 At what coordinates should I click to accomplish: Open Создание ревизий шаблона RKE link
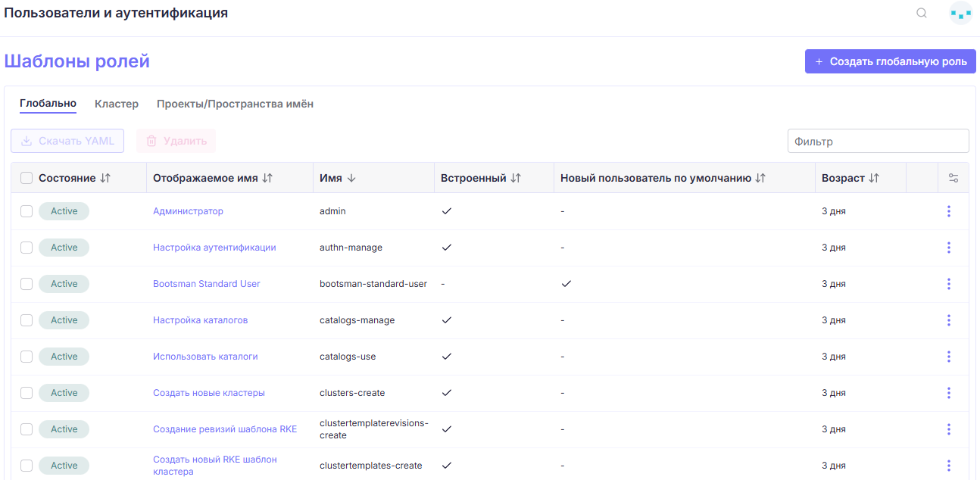(225, 429)
